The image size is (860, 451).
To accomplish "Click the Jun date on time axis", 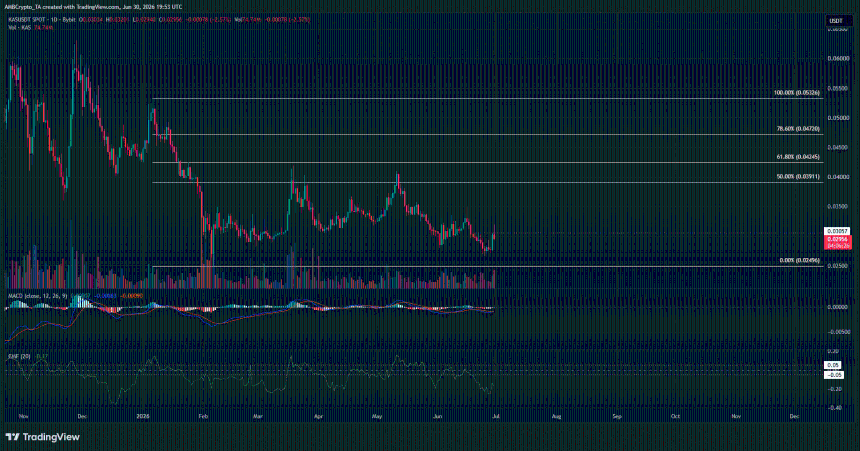I will pyautogui.click(x=437, y=416).
